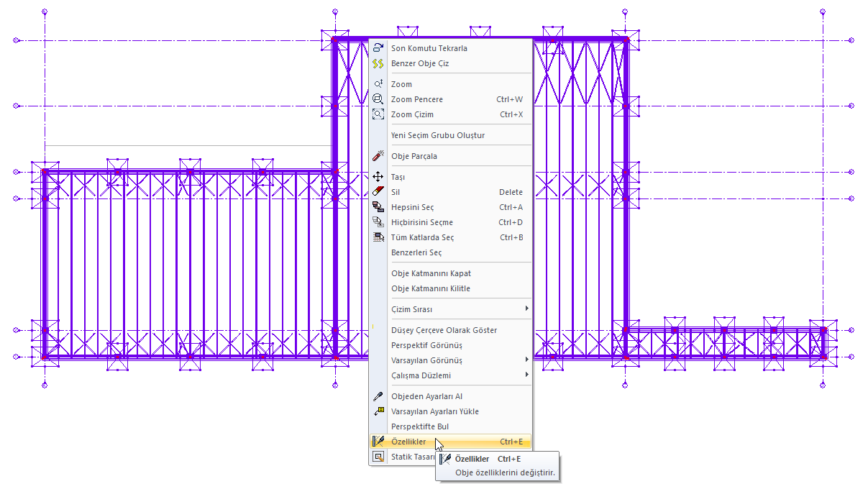Click the Zoom Pencere magnifier icon

(378, 99)
